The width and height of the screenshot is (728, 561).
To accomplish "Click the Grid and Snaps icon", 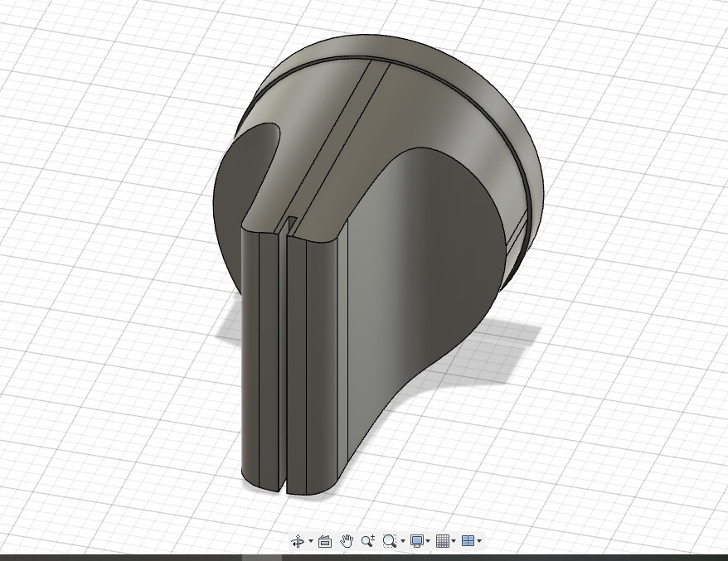I will (x=442, y=541).
